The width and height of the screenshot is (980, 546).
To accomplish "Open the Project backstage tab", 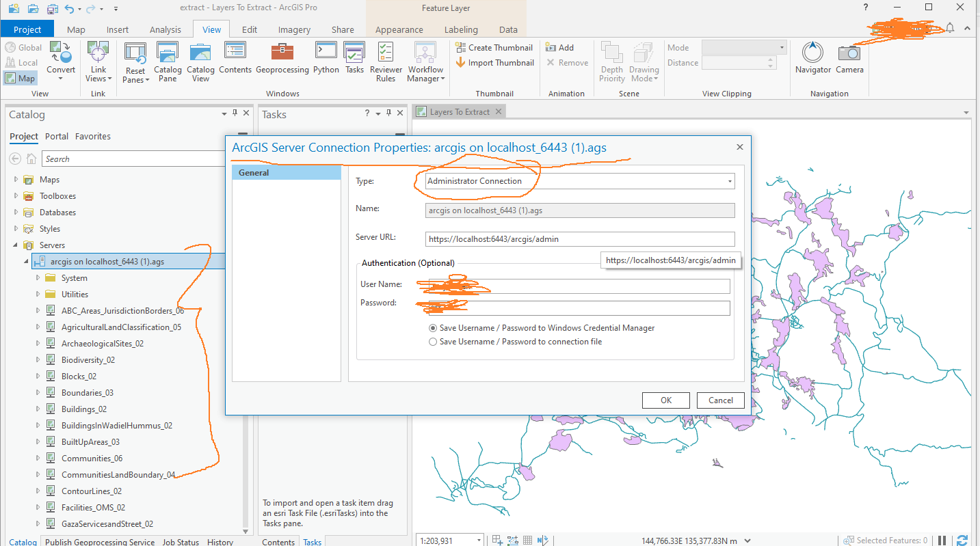I will 27,29.
